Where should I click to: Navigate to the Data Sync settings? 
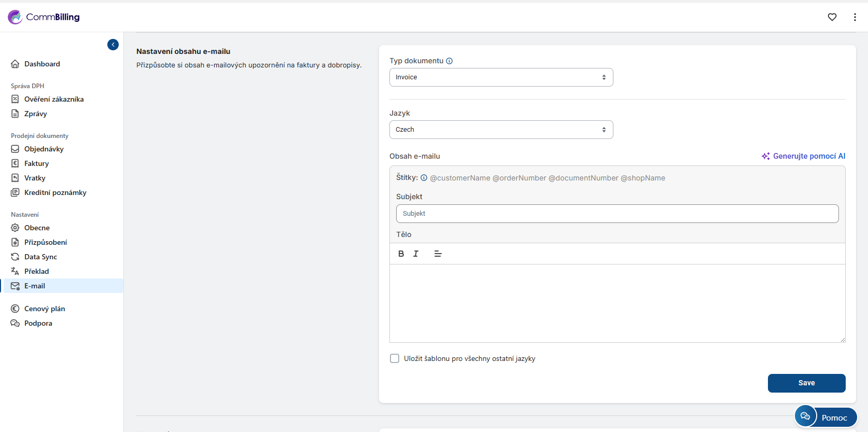40,257
